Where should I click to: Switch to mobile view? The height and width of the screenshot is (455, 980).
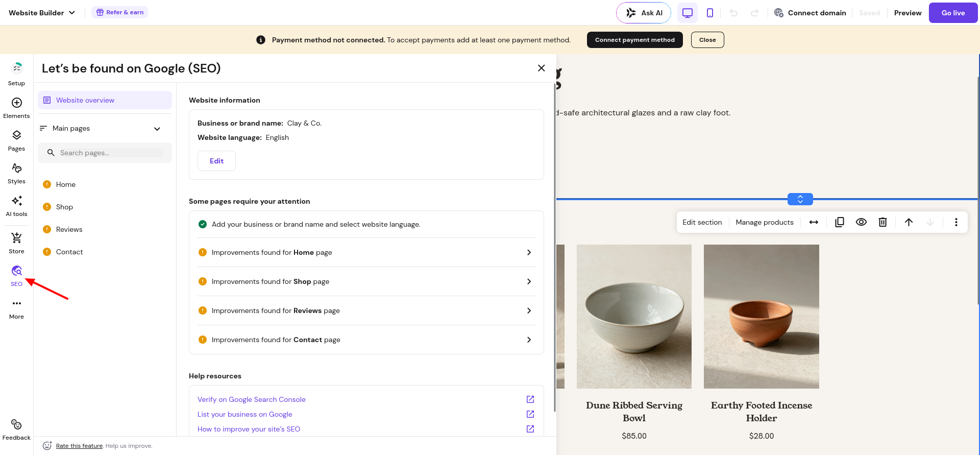pyautogui.click(x=710, y=13)
